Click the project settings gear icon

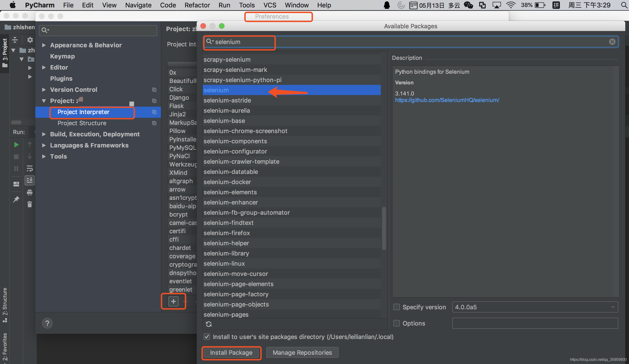point(30,40)
